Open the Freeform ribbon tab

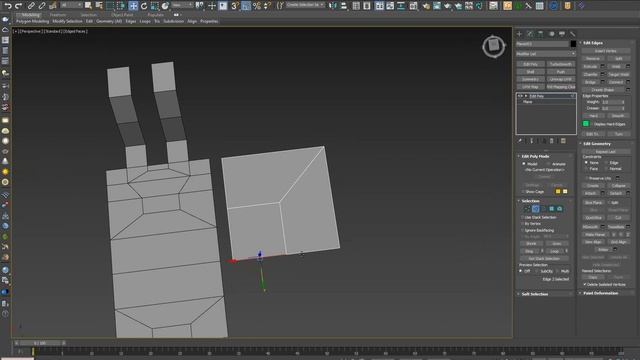tap(58, 15)
